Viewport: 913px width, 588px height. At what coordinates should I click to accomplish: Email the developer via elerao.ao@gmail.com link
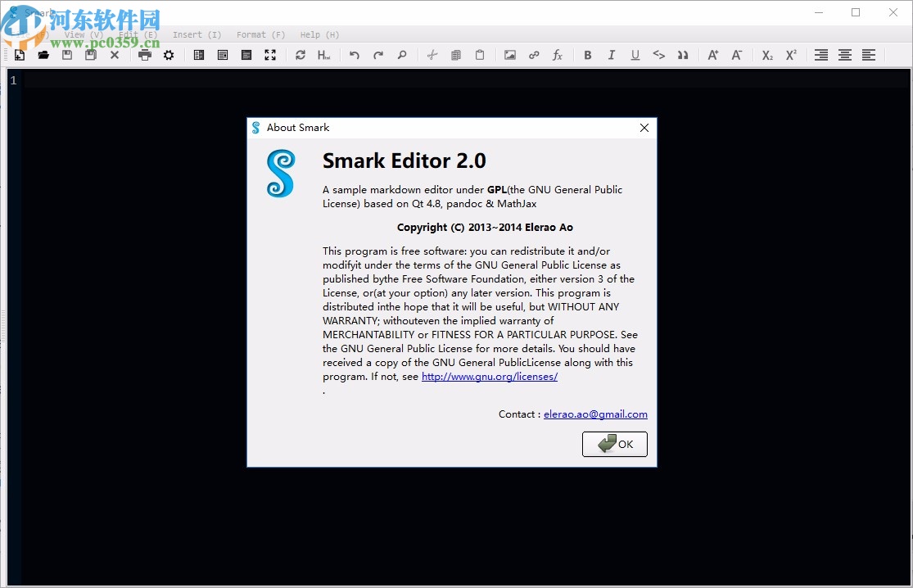click(x=595, y=414)
